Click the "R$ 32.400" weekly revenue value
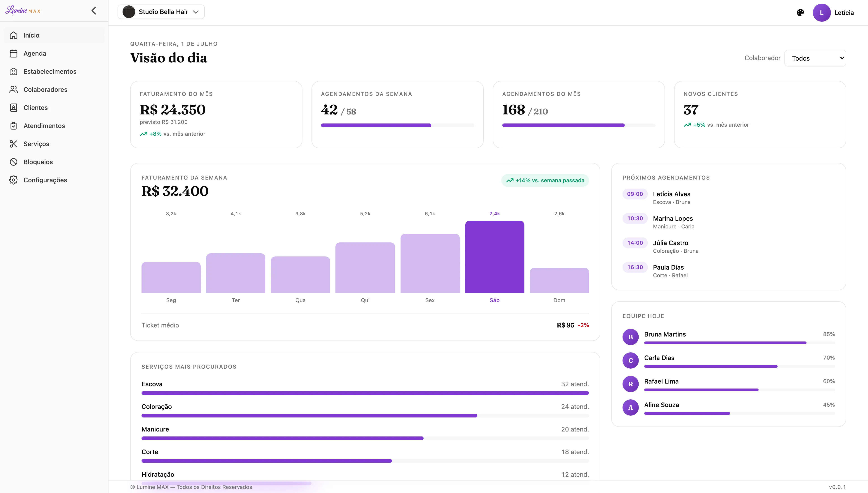Screen dimensions: 868x493 pos(175,191)
